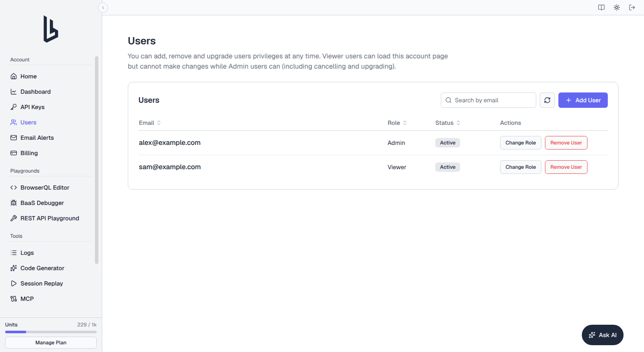Refresh the users list

click(547, 100)
